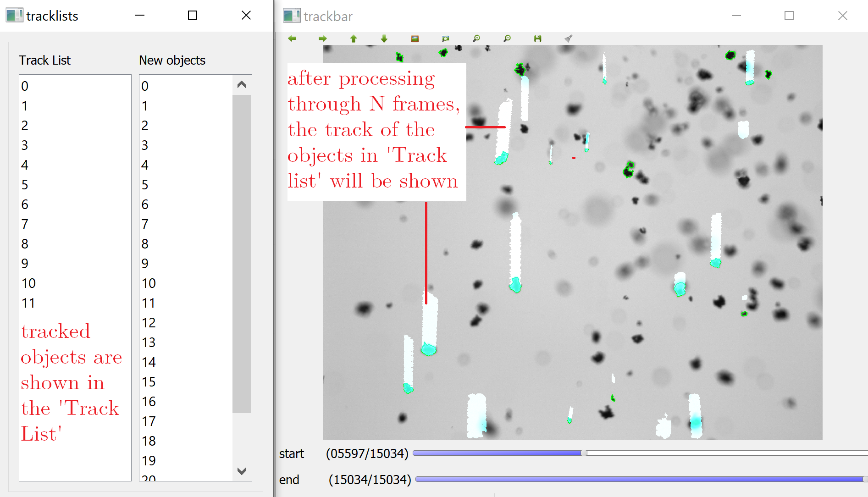The width and height of the screenshot is (868, 497).
Task: Select object 15 in New objects
Action: click(186, 381)
